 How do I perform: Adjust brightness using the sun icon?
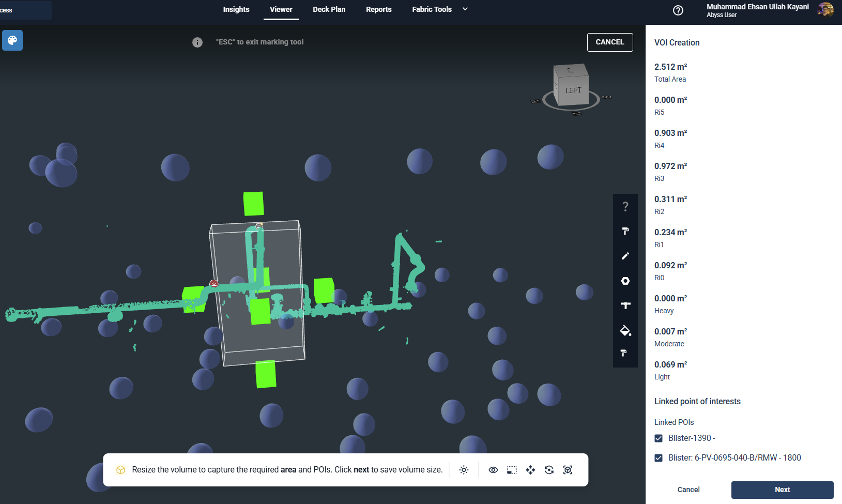(464, 470)
